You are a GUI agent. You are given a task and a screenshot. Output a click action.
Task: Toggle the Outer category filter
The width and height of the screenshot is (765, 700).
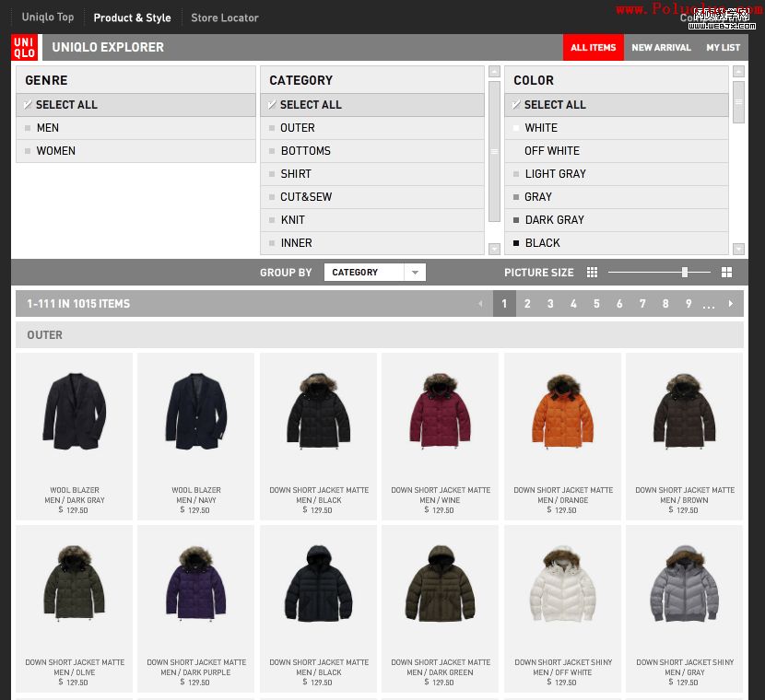pyautogui.click(x=372, y=128)
